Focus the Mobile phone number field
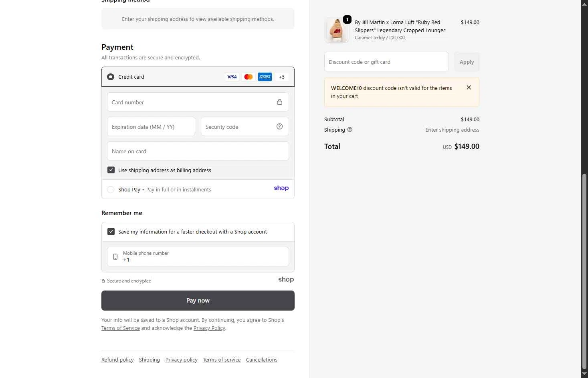The image size is (588, 378). pyautogui.click(x=198, y=256)
